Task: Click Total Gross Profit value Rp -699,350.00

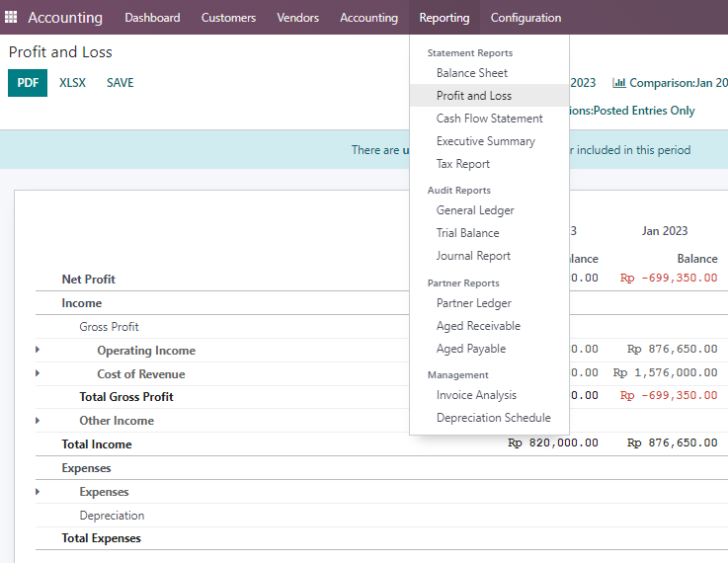Action: 669,395
